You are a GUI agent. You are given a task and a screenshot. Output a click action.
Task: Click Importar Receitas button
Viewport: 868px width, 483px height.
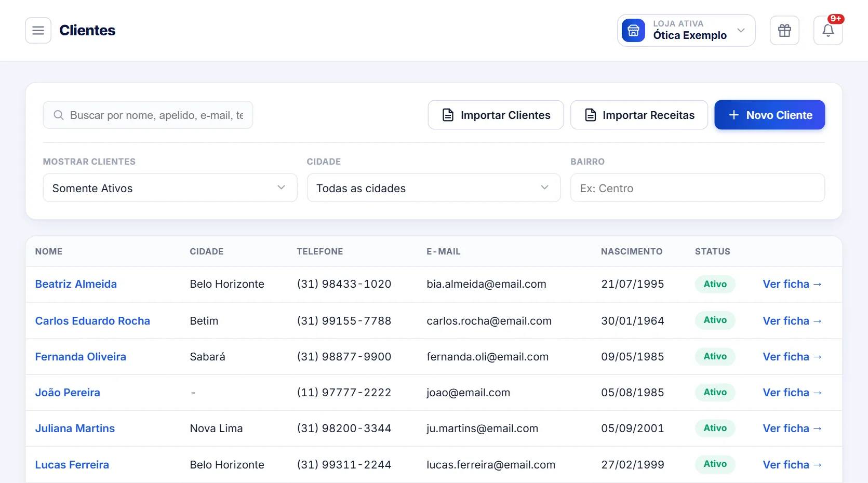tap(639, 115)
